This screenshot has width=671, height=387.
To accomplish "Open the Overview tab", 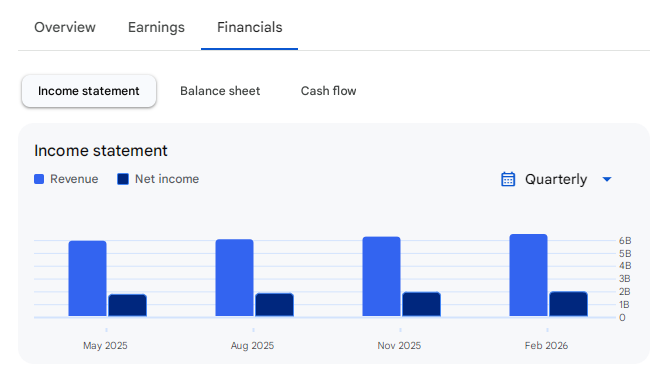I will (x=65, y=27).
